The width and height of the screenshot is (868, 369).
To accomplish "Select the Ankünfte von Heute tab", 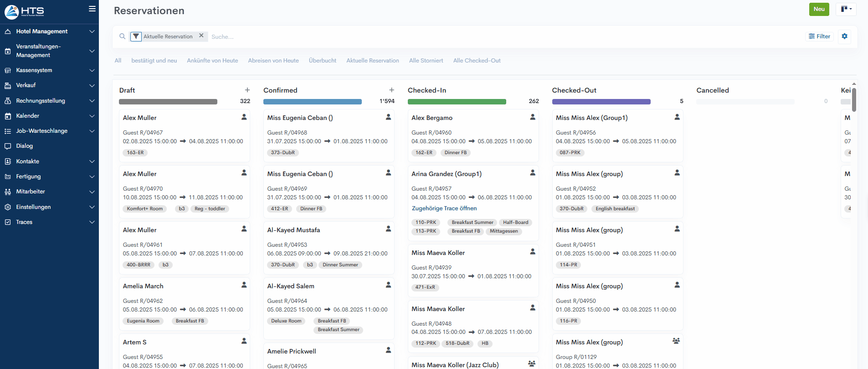I will tap(212, 61).
